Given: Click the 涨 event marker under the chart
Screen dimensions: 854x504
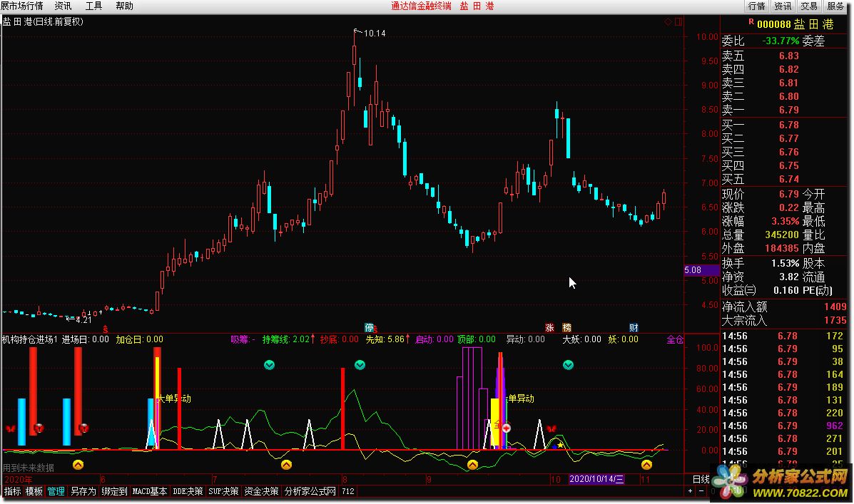Looking at the screenshot, I should point(549,327).
